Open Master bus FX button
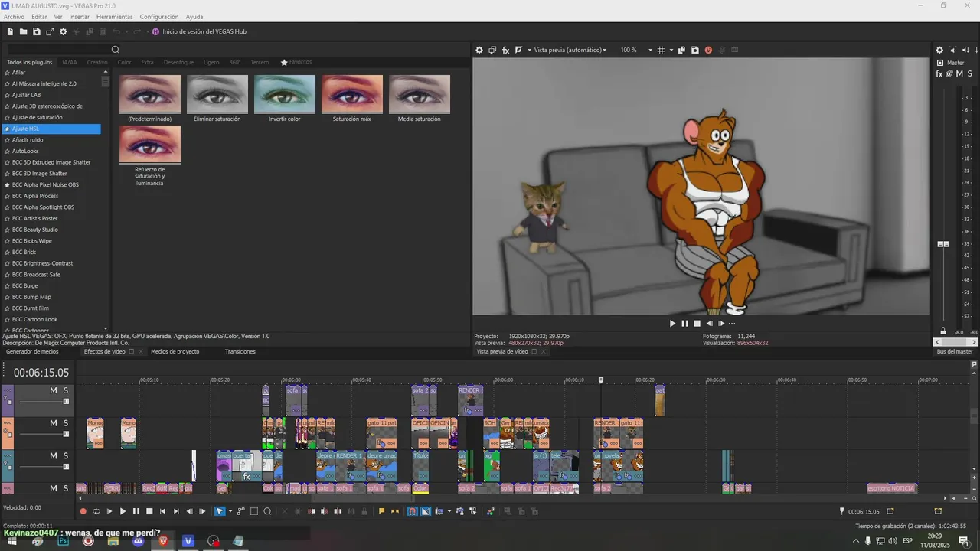Viewport: 980px width, 551px height. click(x=939, y=73)
